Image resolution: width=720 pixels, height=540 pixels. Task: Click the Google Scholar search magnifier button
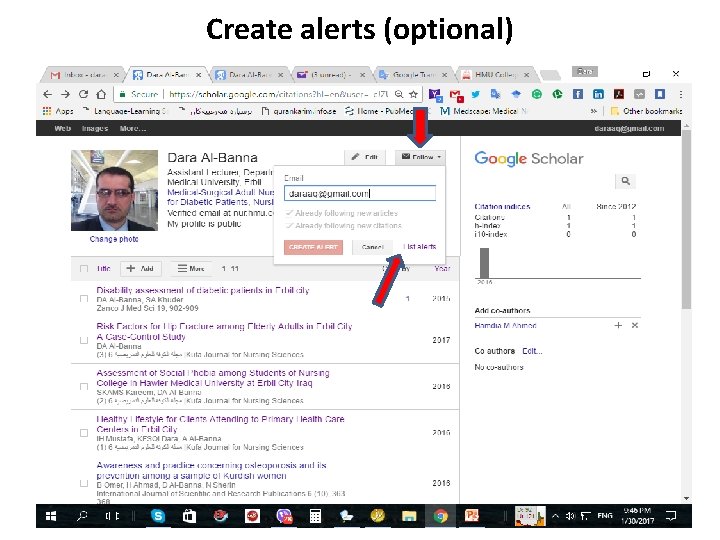(x=625, y=181)
